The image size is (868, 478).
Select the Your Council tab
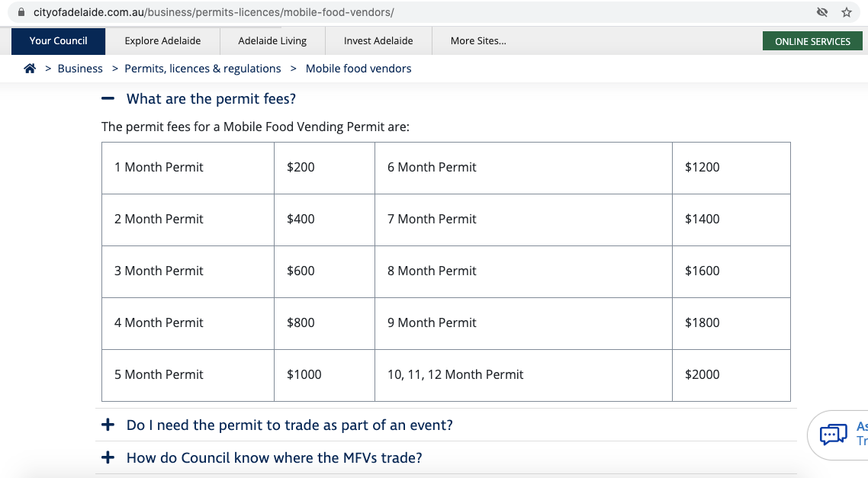tap(59, 41)
